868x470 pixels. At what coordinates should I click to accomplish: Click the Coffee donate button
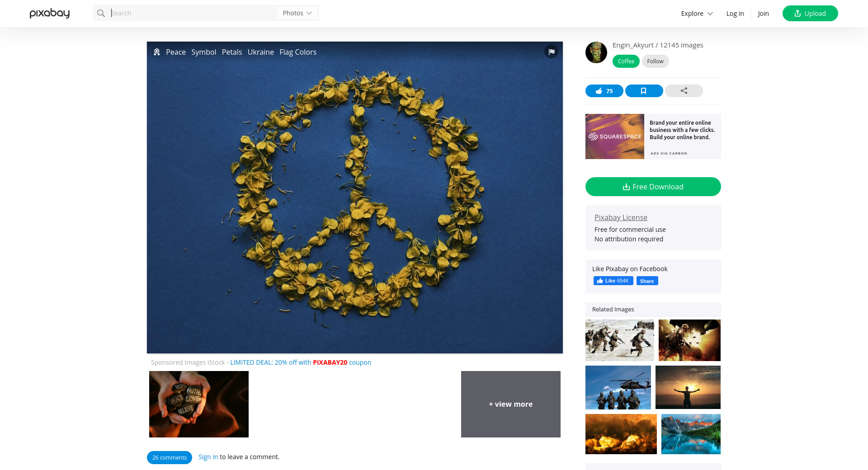(x=626, y=61)
